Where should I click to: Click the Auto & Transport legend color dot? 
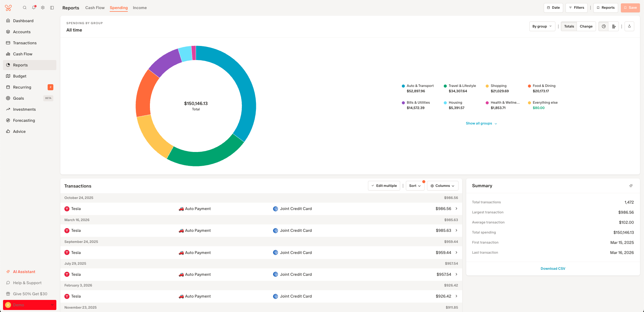(x=403, y=86)
